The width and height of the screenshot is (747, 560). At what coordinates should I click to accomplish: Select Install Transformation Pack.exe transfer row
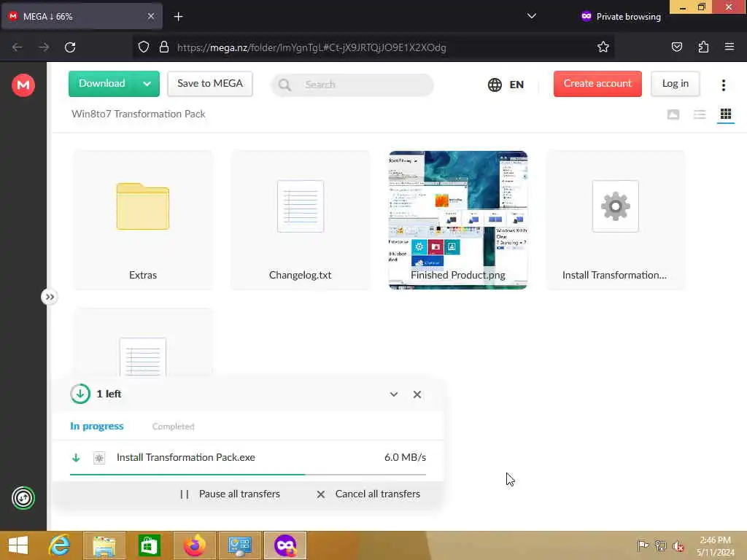248,458
